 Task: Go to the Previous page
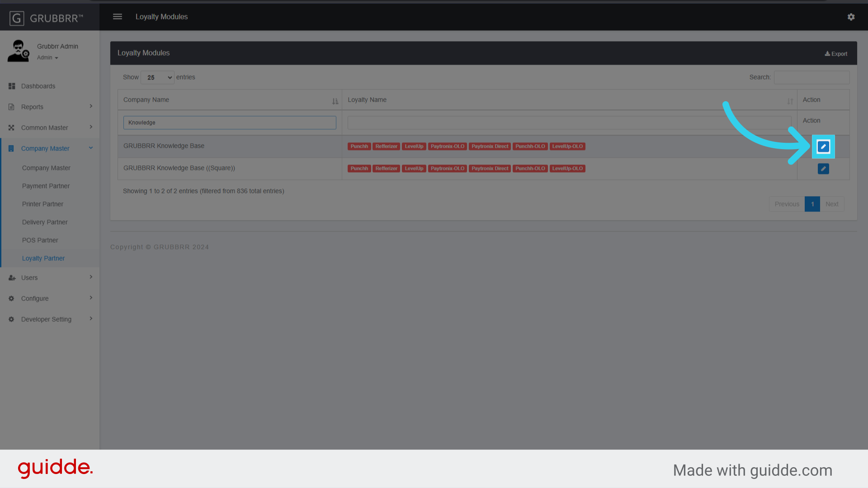point(787,204)
